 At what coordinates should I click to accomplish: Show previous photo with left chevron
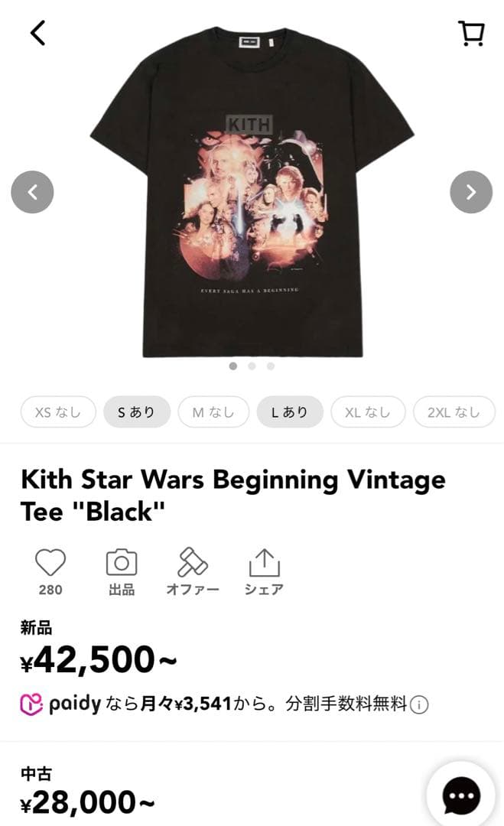[32, 193]
